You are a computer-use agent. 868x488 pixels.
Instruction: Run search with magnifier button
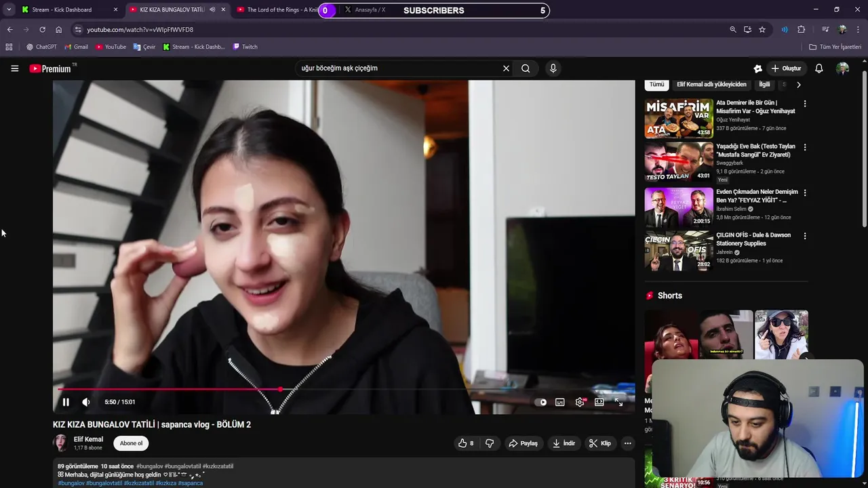click(526, 68)
